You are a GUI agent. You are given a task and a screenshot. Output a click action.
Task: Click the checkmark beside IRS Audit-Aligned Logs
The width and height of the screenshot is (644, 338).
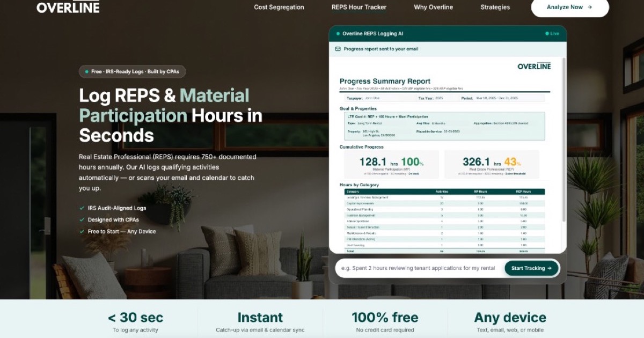pyautogui.click(x=82, y=208)
